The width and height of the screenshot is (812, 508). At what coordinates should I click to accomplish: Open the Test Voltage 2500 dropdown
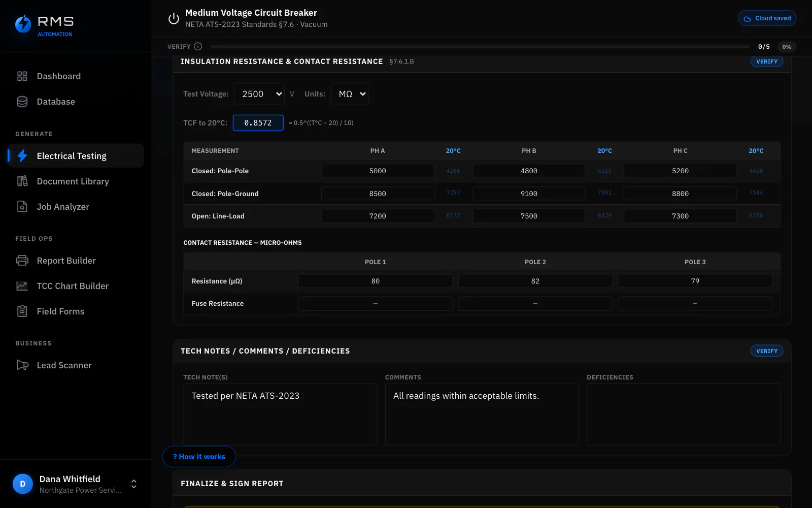coord(259,94)
